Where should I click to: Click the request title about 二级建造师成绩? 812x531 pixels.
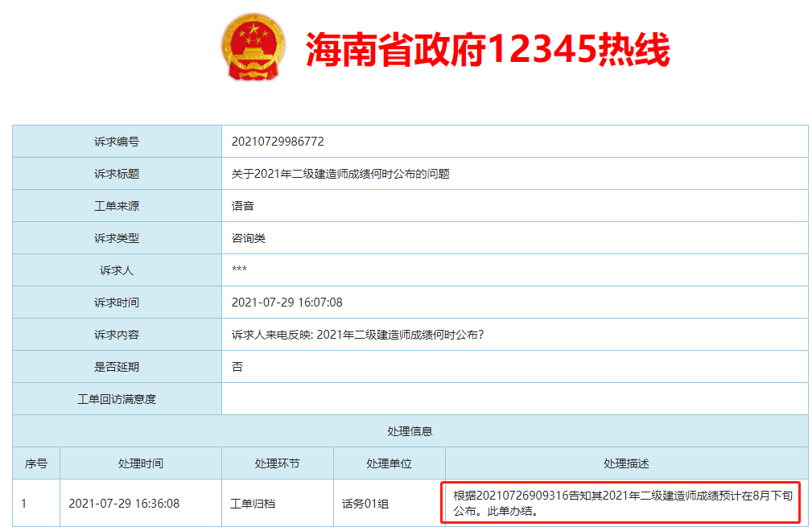tap(340, 174)
